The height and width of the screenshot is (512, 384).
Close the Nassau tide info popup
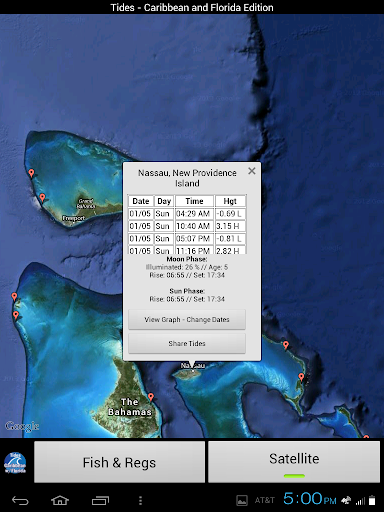(x=252, y=171)
